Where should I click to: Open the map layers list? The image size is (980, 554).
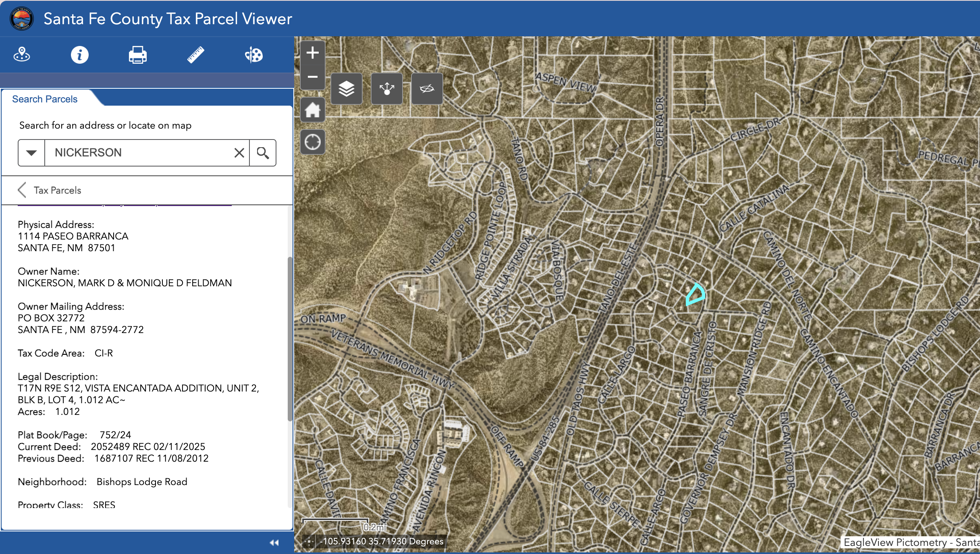click(x=347, y=89)
